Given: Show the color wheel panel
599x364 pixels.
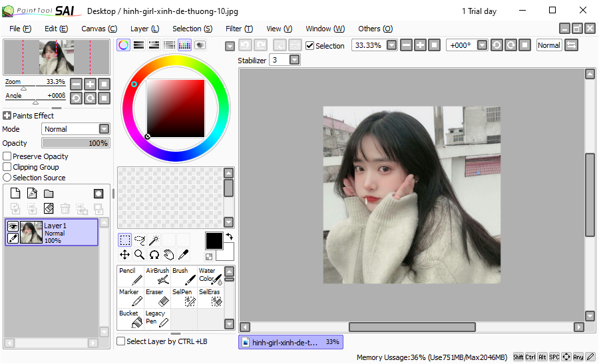Looking at the screenshot, I should point(123,45).
